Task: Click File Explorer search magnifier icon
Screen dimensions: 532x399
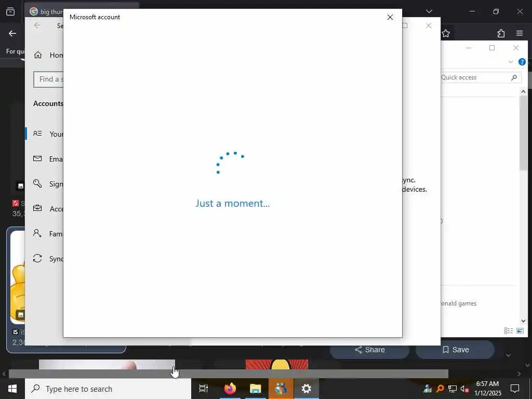Action: pyautogui.click(x=514, y=77)
